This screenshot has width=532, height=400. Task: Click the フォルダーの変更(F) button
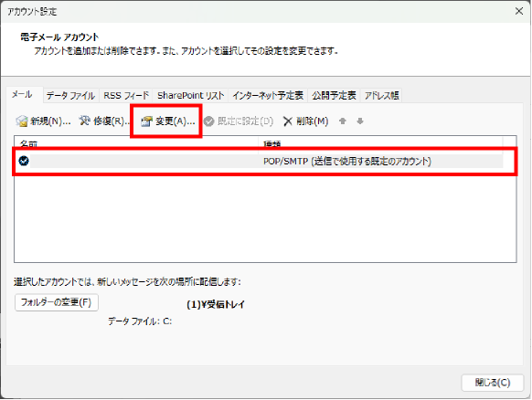57,302
